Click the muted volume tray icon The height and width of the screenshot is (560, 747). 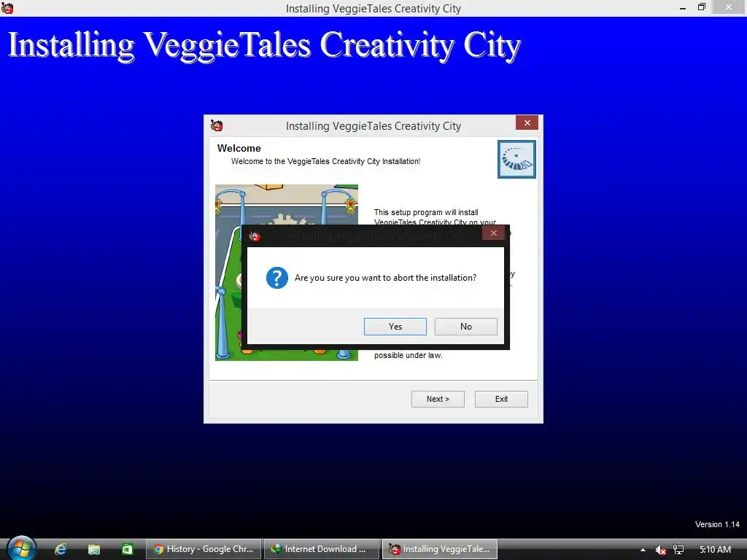660,550
